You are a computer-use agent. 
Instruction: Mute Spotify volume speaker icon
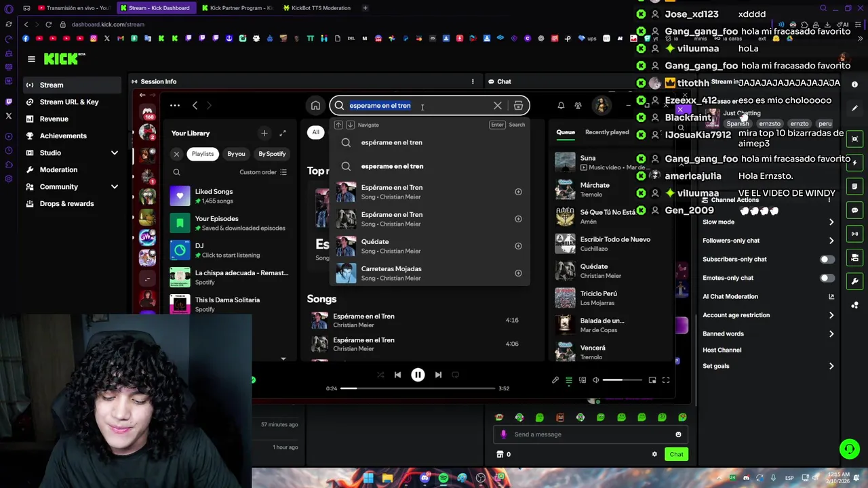[x=596, y=380]
